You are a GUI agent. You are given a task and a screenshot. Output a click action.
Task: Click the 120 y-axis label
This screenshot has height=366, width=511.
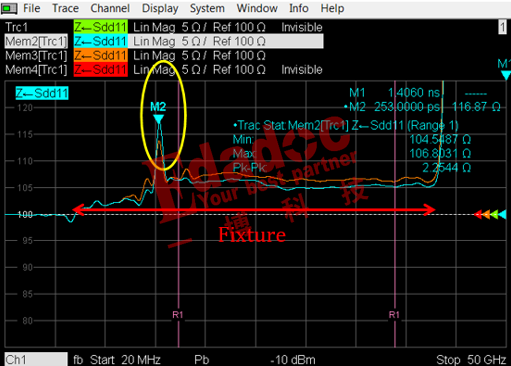click(x=25, y=108)
